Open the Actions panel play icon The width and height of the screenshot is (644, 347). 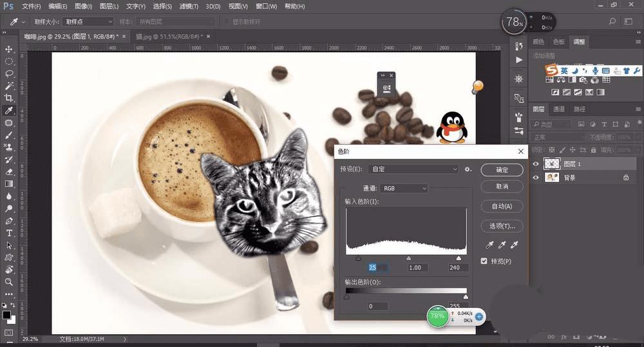[518, 60]
